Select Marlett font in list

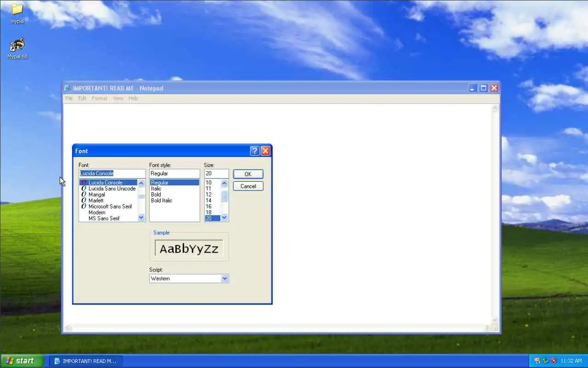(x=108, y=201)
